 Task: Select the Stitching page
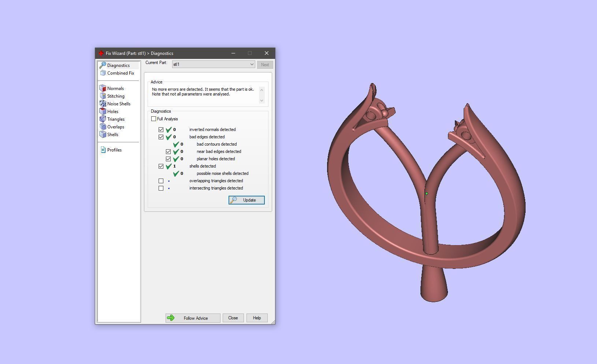click(116, 96)
